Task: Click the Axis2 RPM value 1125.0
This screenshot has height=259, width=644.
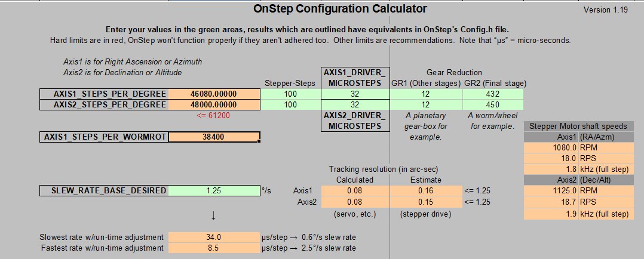Action: pyautogui.click(x=551, y=190)
